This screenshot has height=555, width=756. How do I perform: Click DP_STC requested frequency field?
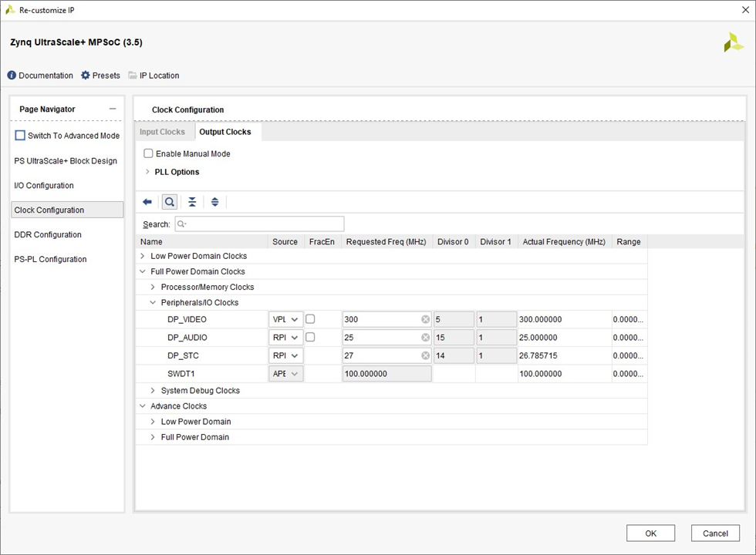pos(386,355)
